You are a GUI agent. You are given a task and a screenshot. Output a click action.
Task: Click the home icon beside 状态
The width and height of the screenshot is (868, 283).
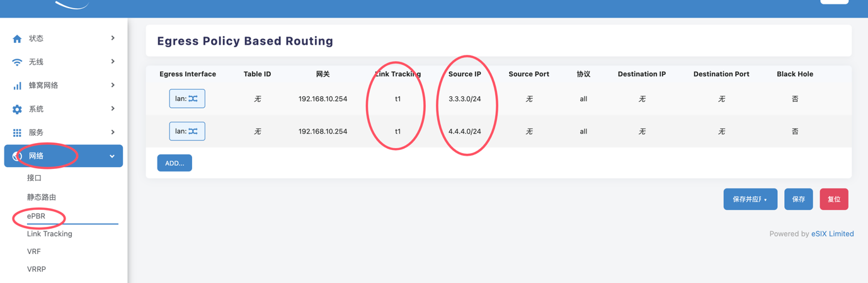(x=17, y=38)
